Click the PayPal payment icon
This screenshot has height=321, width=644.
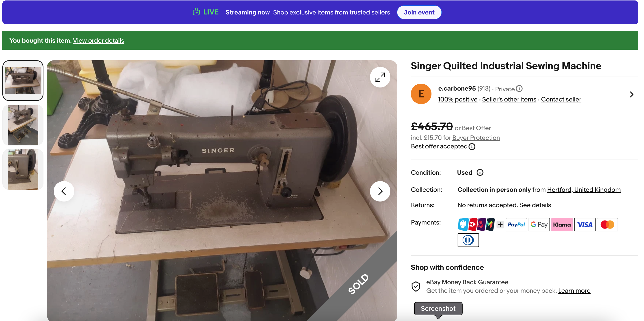click(516, 225)
